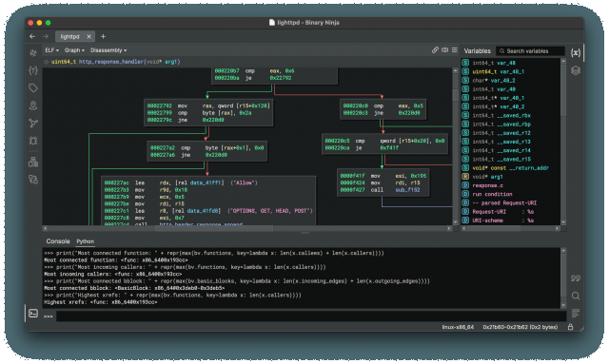Screen dimensions: 609x364
Task: Toggle the Console terminal icon in left sidebar
Action: 33,313
